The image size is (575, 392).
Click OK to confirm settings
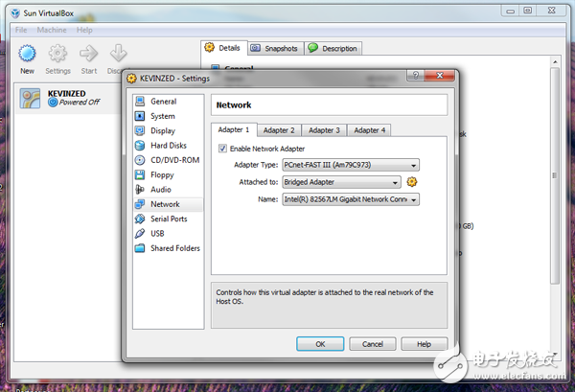coord(320,343)
